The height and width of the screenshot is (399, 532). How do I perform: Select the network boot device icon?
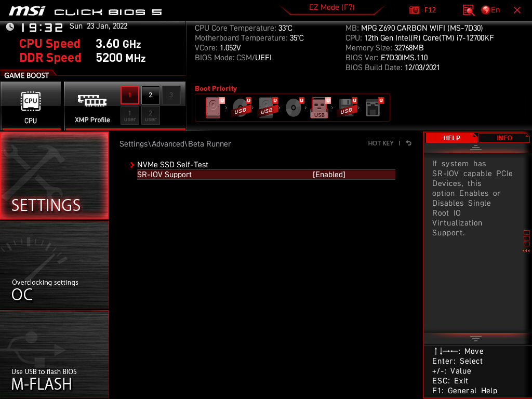coord(374,108)
